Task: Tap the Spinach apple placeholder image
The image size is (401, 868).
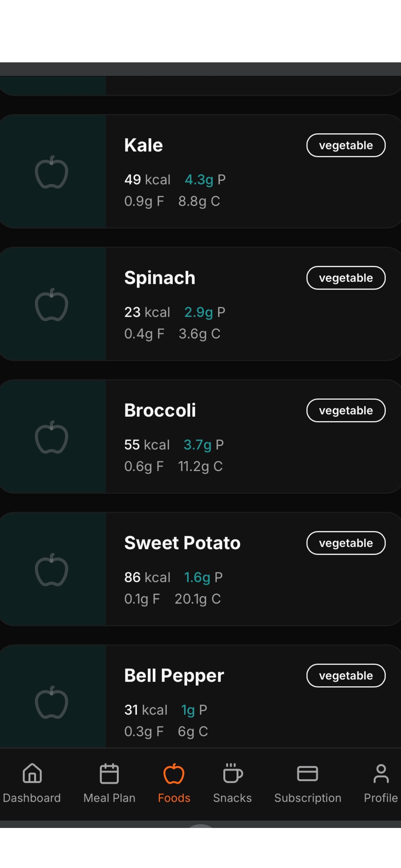Action: (52, 304)
